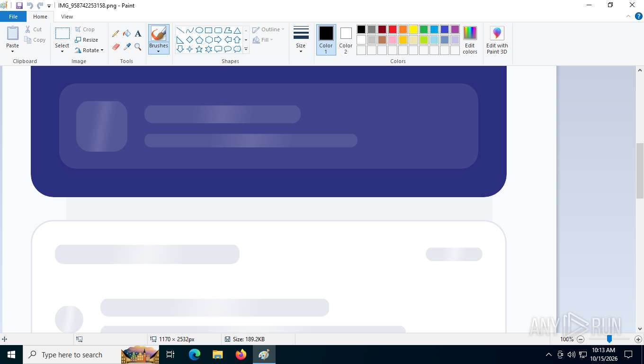Choose the Four-point star shape
Viewport: 644px width, 364px height.
pyautogui.click(x=190, y=49)
